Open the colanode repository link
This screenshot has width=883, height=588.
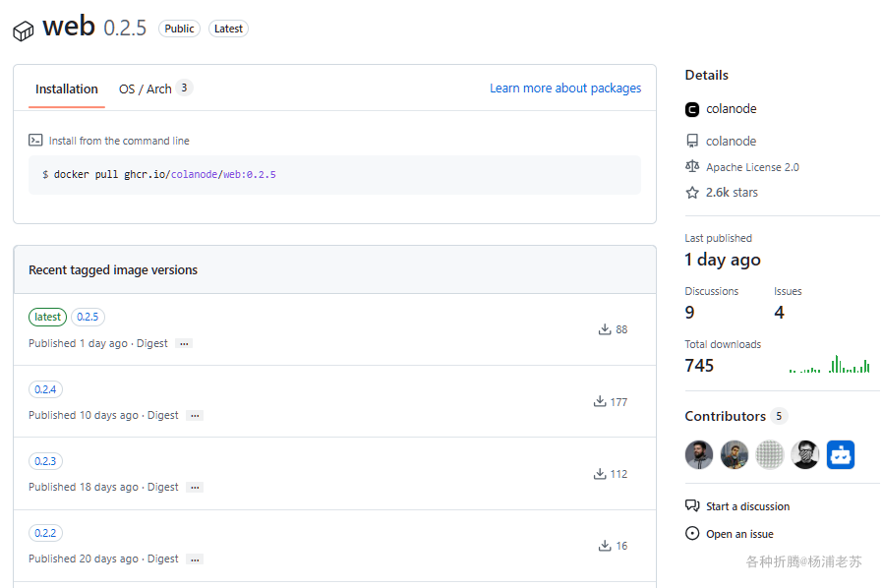(x=731, y=141)
